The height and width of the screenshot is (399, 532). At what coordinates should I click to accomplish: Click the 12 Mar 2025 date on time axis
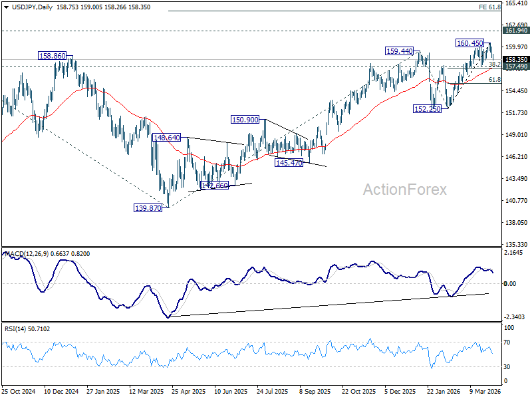pos(146,391)
